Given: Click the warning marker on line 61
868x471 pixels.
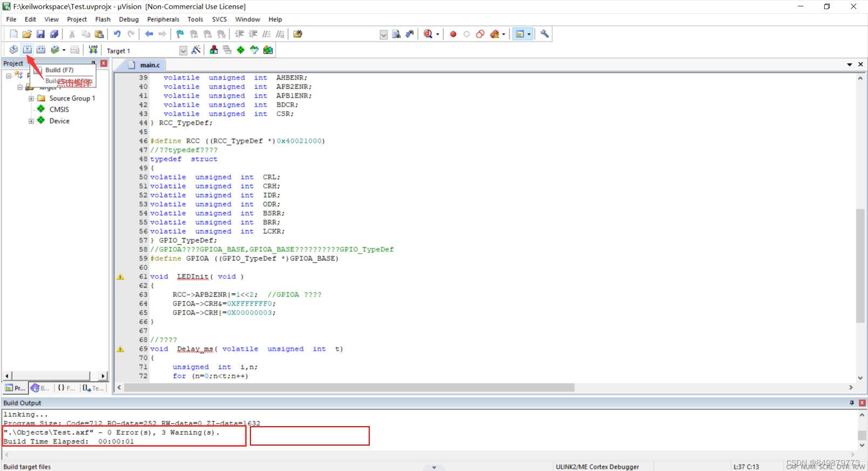Looking at the screenshot, I should click(120, 277).
